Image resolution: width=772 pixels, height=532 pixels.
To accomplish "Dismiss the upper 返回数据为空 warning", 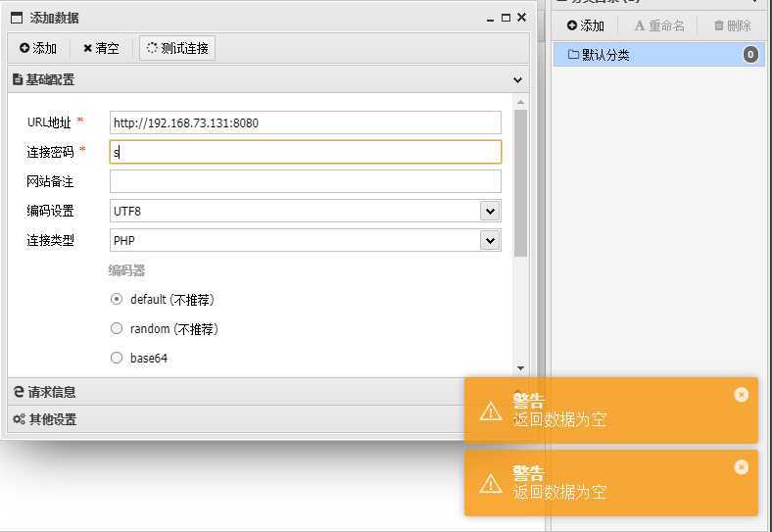I will [x=741, y=395].
